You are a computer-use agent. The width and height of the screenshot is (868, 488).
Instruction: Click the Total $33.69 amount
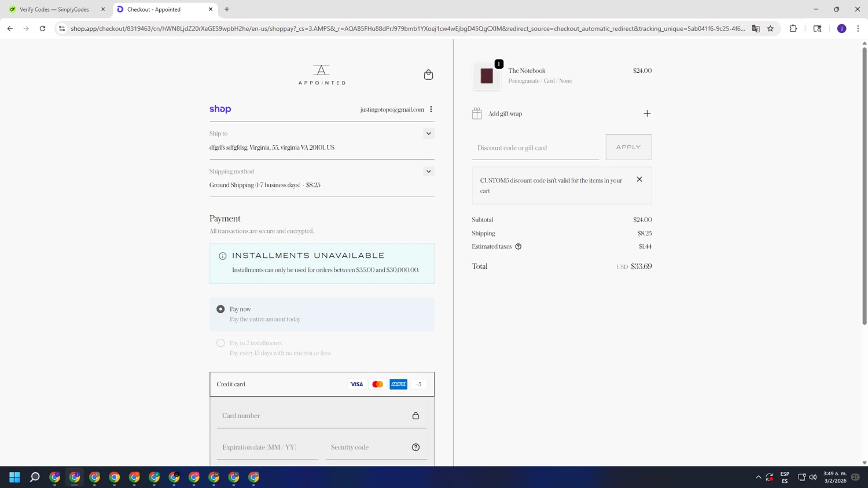tap(641, 267)
